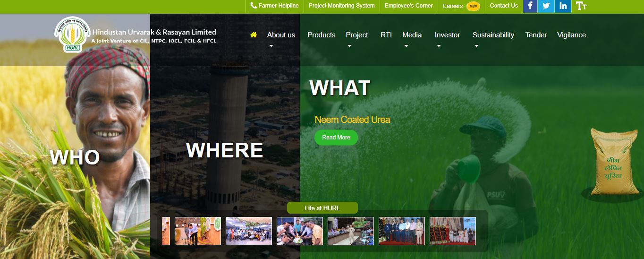Expand the Media dropdown arrow
The width and height of the screenshot is (644, 259).
(406, 46)
